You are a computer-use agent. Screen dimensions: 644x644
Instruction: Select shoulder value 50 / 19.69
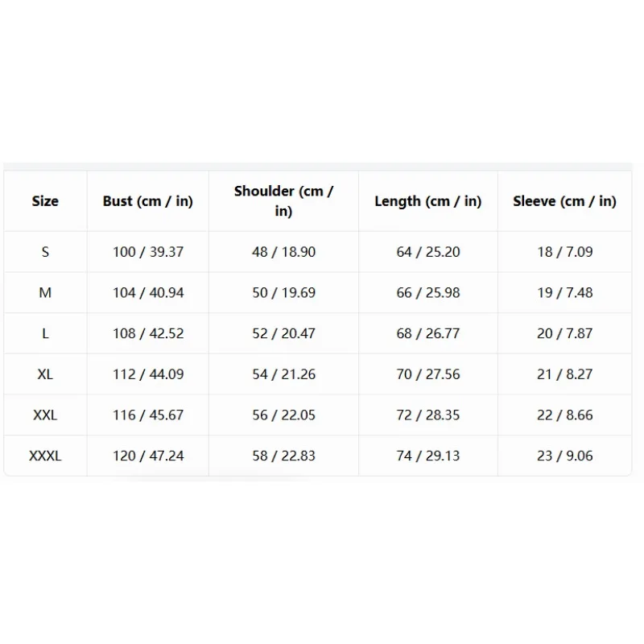point(284,293)
